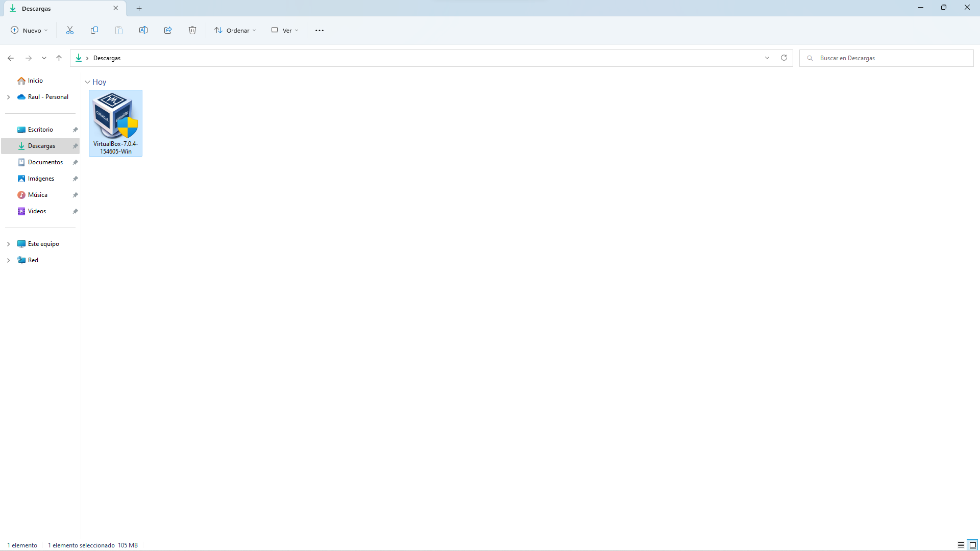Viewport: 980px width, 551px height.
Task: Switch to details list view in status bar
Action: [961, 545]
